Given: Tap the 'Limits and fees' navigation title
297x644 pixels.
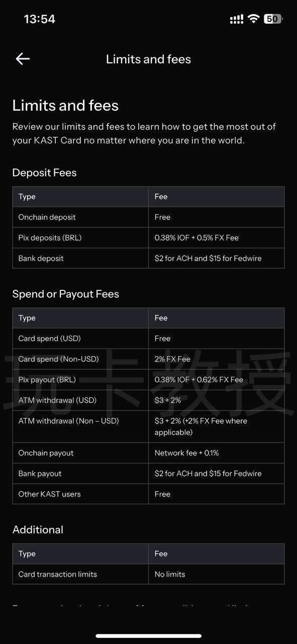Looking at the screenshot, I should click(148, 59).
